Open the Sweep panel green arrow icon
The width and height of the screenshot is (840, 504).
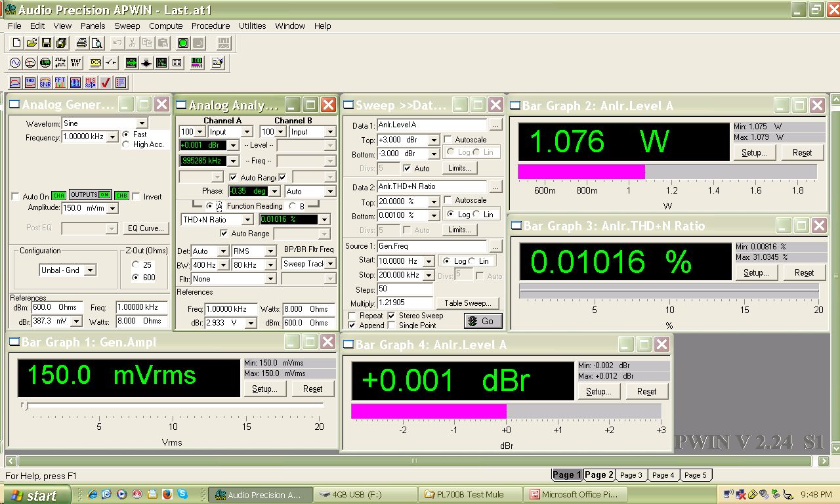coord(131,63)
